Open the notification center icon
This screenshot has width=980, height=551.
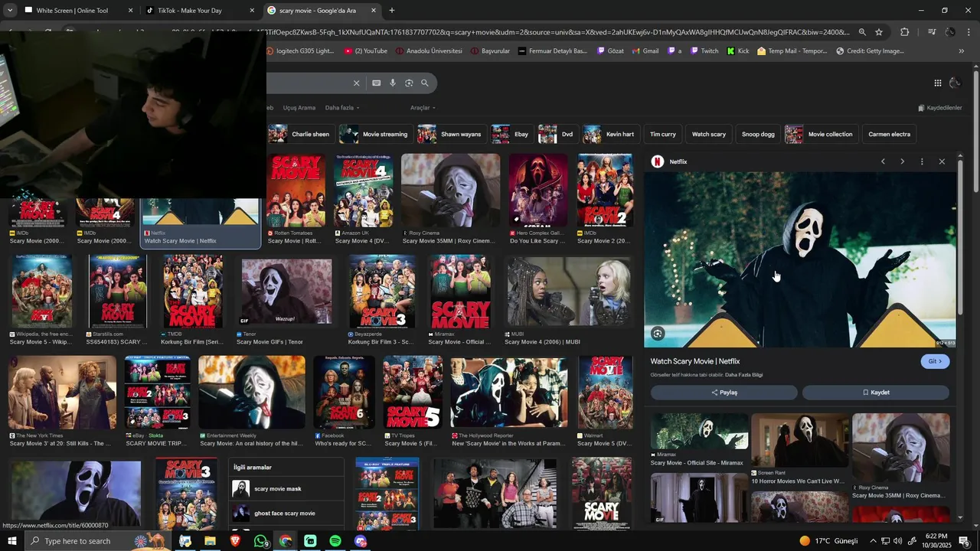(964, 541)
